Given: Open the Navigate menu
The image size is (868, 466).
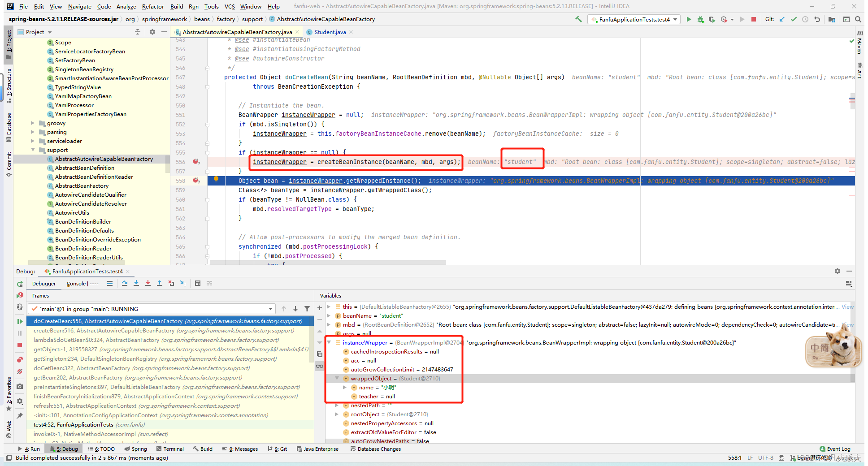Looking at the screenshot, I should (80, 6).
